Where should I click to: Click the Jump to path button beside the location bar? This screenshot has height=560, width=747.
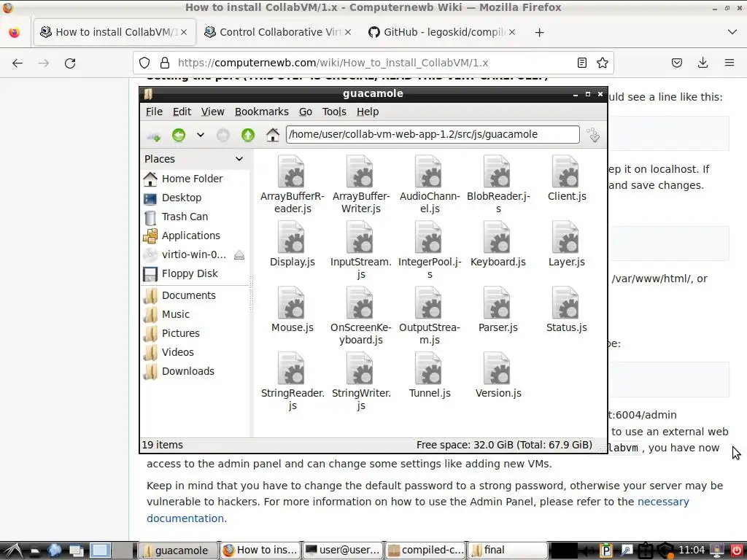(594, 135)
